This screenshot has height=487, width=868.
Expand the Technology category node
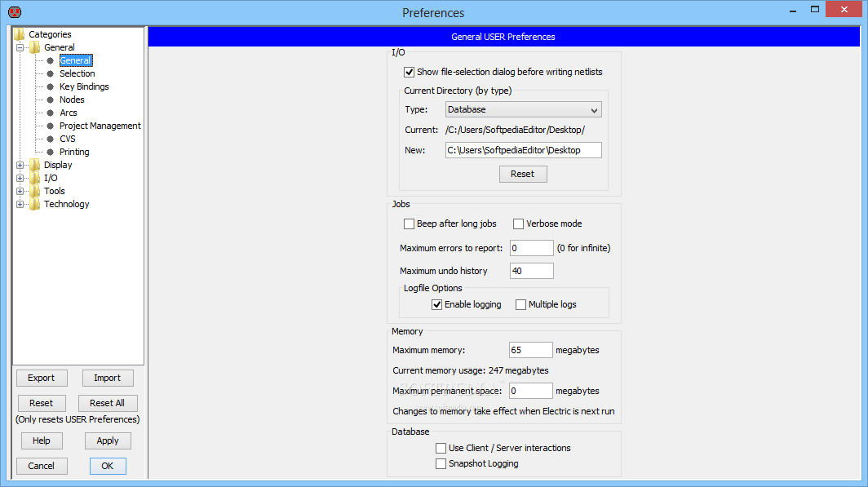coord(20,204)
